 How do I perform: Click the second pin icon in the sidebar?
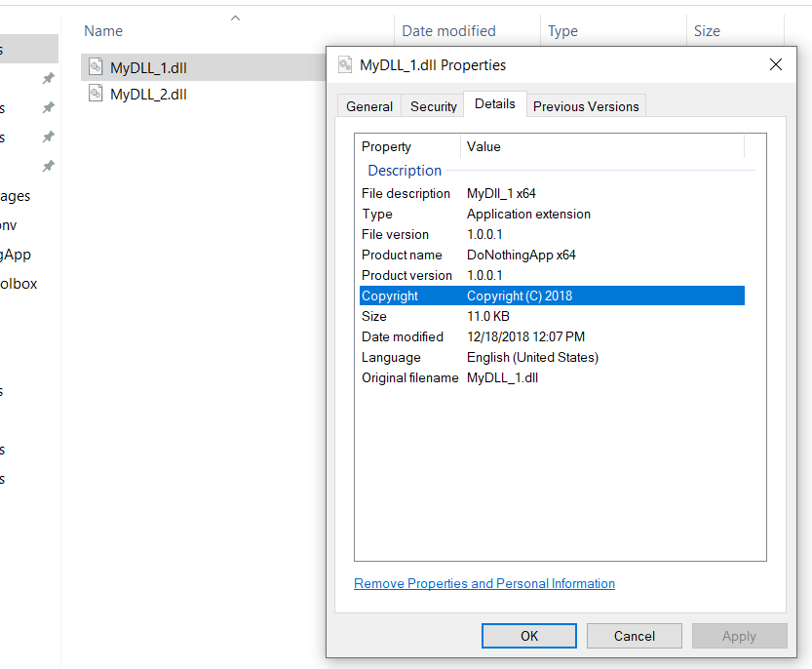click(x=48, y=107)
